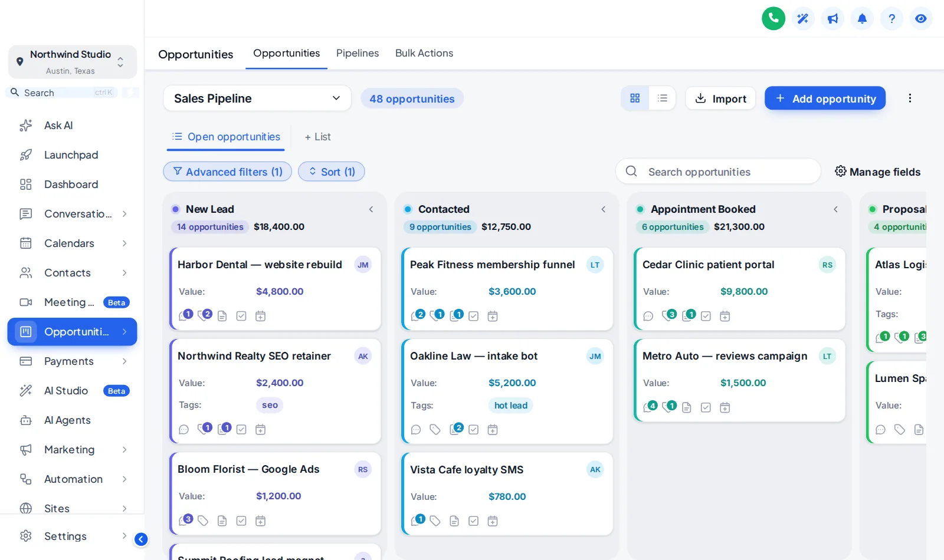The height and width of the screenshot is (560, 944).
Task: Open the Bulk Actions tab
Action: tap(424, 53)
